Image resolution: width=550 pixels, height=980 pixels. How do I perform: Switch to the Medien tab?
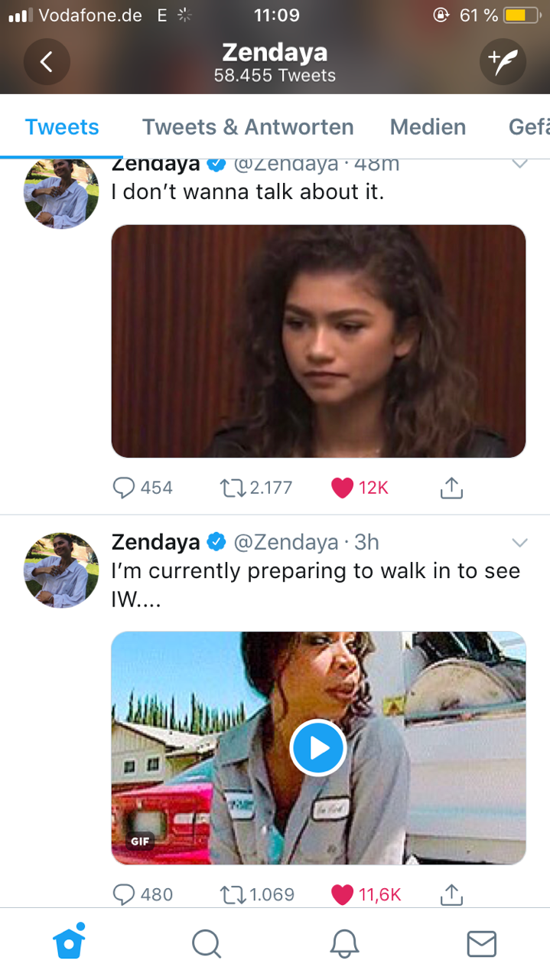click(428, 126)
